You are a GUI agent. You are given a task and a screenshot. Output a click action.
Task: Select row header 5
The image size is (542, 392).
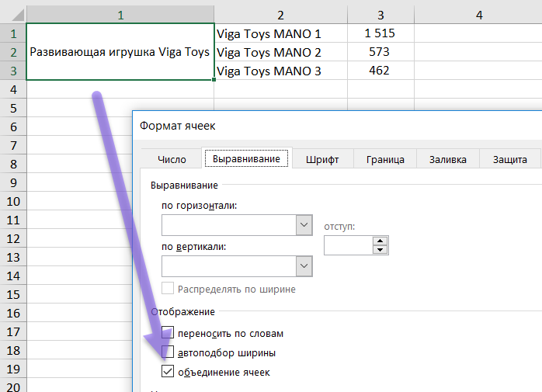[12, 108]
